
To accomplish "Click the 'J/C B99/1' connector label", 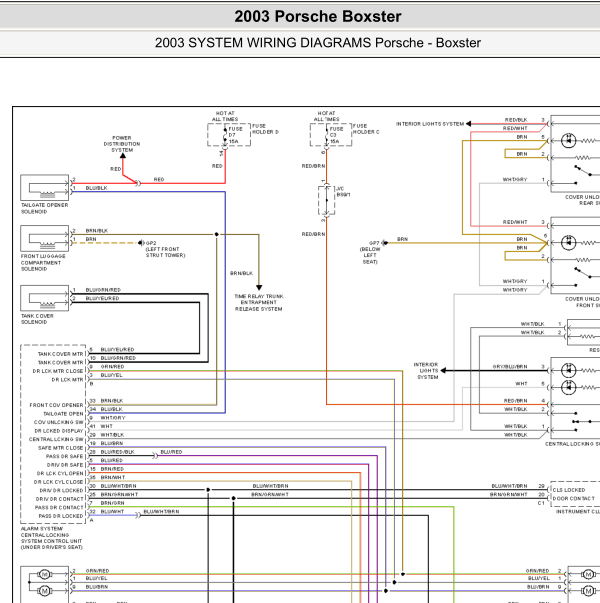I will tap(343, 192).
